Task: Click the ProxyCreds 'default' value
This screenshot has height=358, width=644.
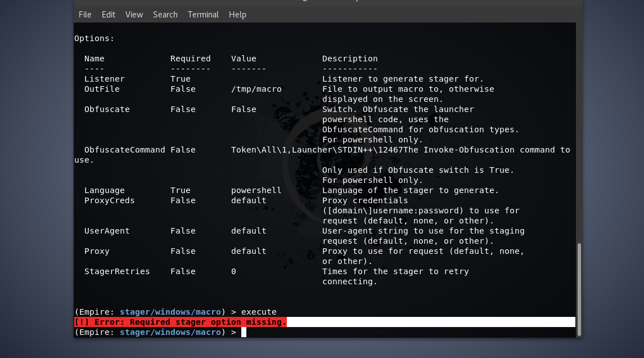Action: [249, 200]
